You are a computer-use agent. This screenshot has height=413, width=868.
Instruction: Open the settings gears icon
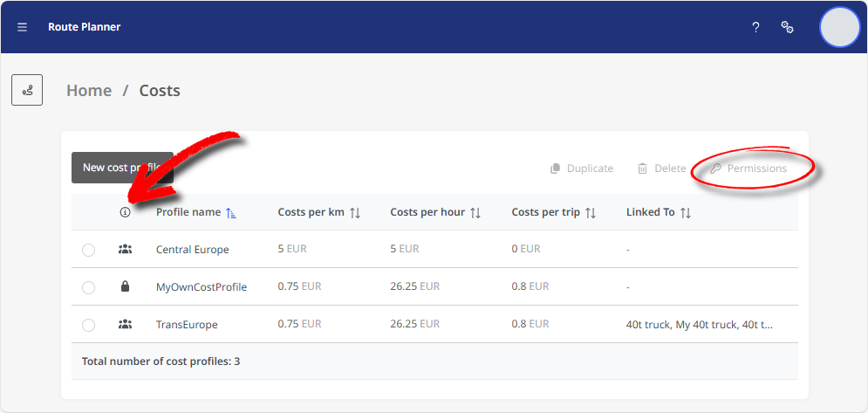click(787, 27)
